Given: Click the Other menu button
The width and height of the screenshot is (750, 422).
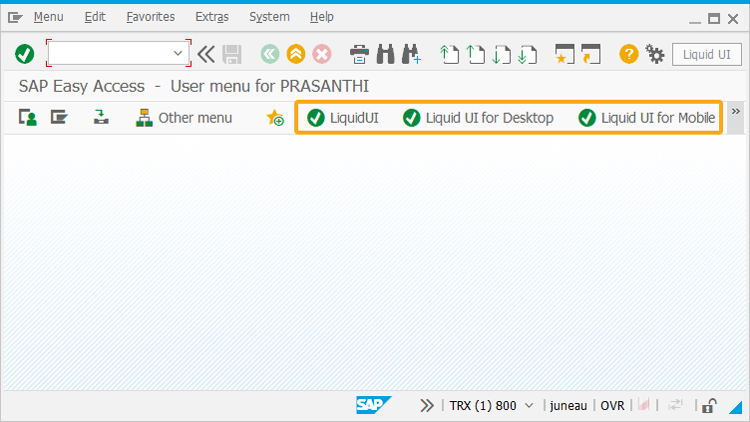Looking at the screenshot, I should tap(184, 118).
